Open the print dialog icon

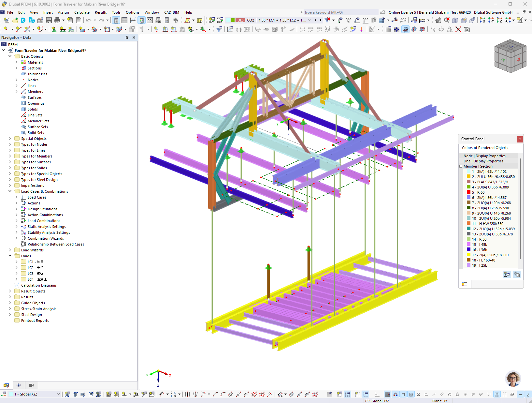click(58, 20)
